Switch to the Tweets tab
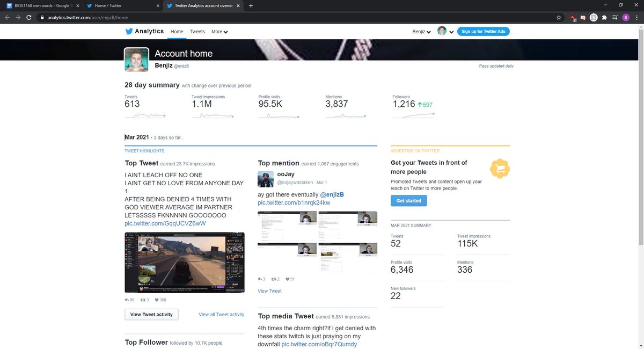This screenshot has height=349, width=644. 197,32
